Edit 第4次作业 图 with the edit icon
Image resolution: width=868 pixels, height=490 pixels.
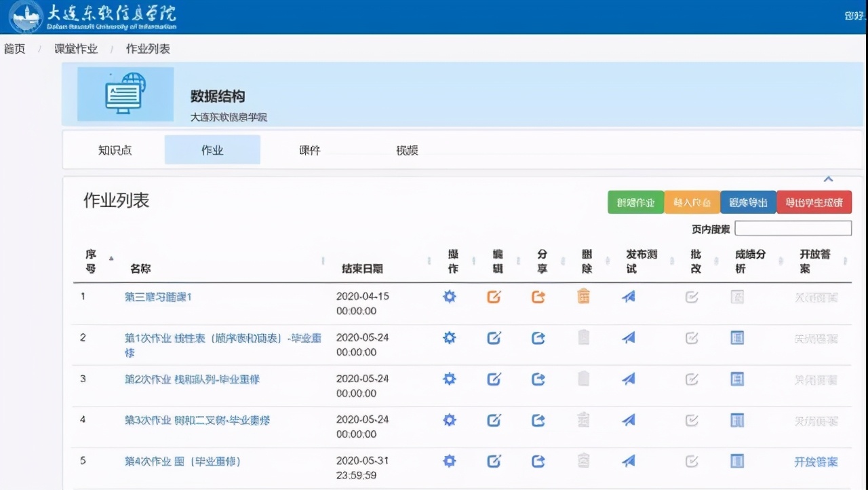click(494, 461)
